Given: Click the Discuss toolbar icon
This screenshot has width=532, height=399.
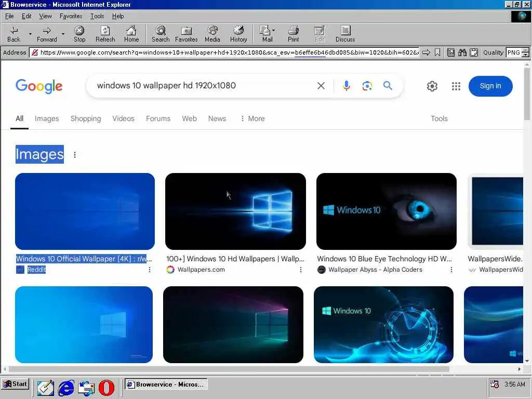Looking at the screenshot, I should tap(345, 34).
